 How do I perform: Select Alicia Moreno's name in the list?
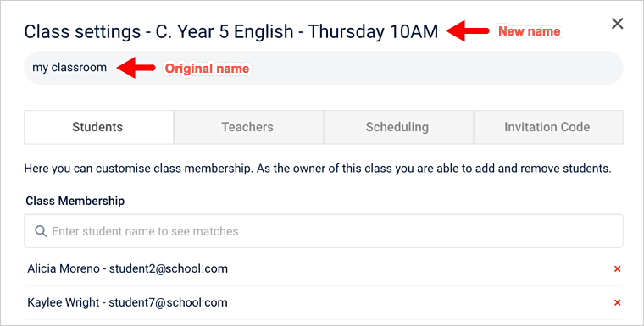pos(64,269)
